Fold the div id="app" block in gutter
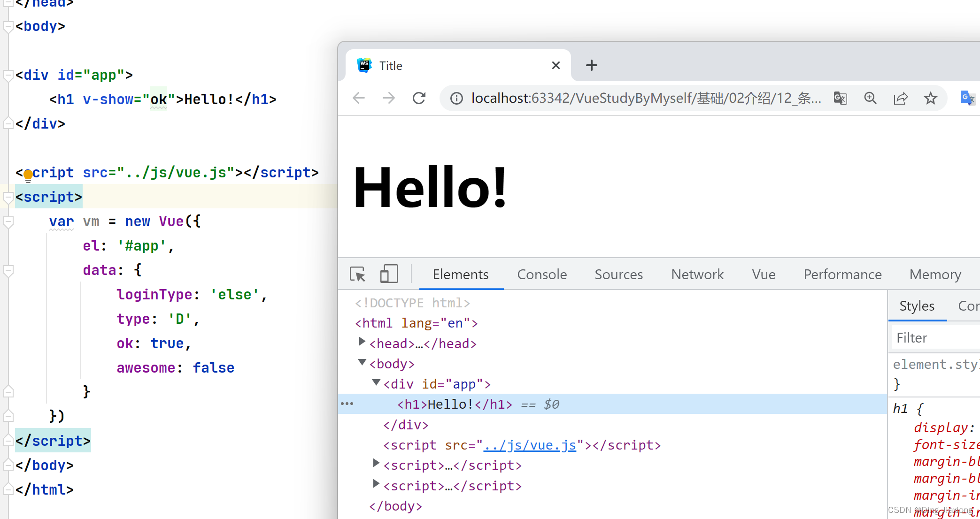The image size is (980, 519). click(x=8, y=75)
